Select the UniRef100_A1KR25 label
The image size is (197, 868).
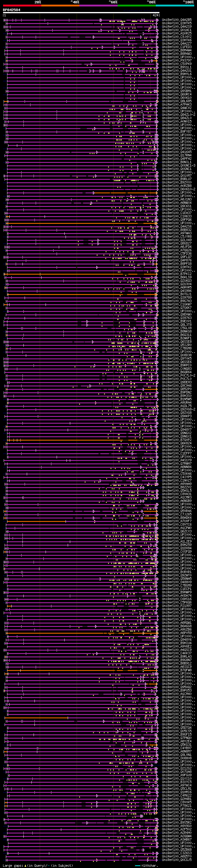point(177,33)
